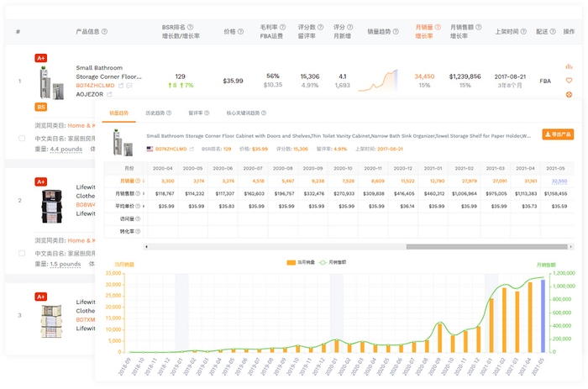Tick the checkbox for product row 1
This screenshot has width=588, height=389.
point(22,139)
